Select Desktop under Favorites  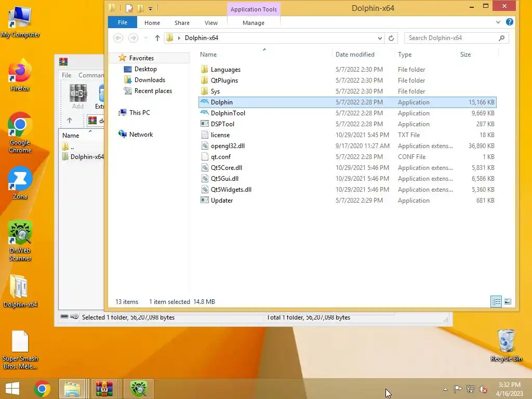pyautogui.click(x=145, y=69)
